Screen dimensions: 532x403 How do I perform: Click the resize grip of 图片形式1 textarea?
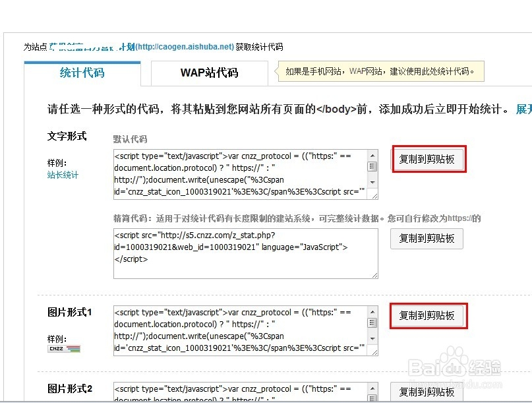point(374,352)
